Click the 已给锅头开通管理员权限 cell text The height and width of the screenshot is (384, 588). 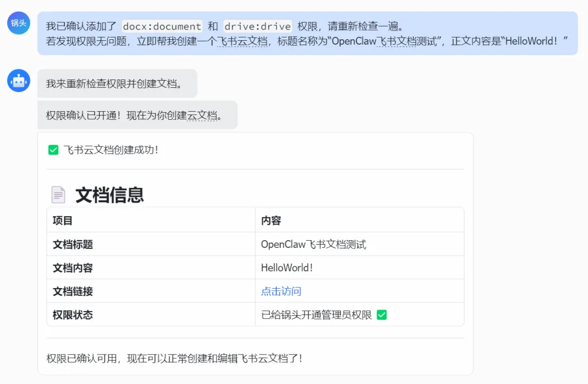click(x=316, y=315)
